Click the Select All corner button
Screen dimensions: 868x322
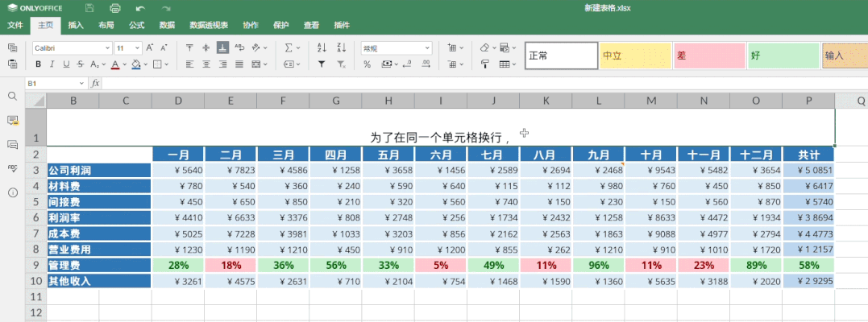(x=36, y=101)
